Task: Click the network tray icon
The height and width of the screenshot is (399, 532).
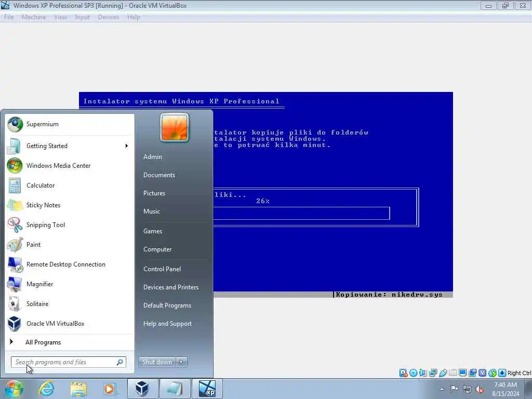Action: (x=467, y=389)
